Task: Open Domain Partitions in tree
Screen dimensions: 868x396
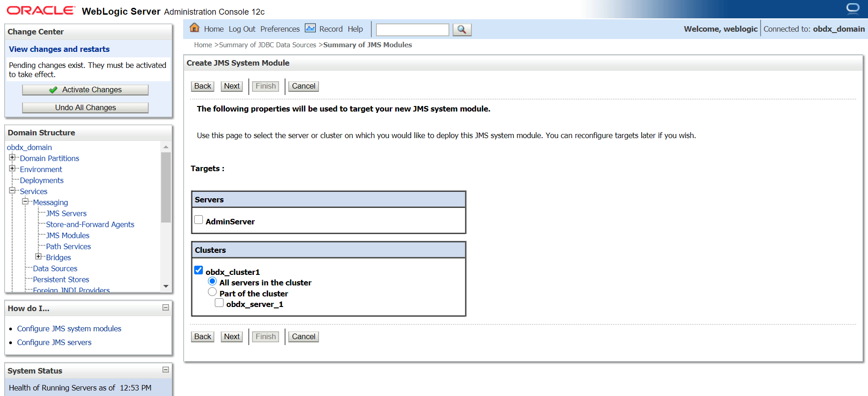Action: [50, 158]
